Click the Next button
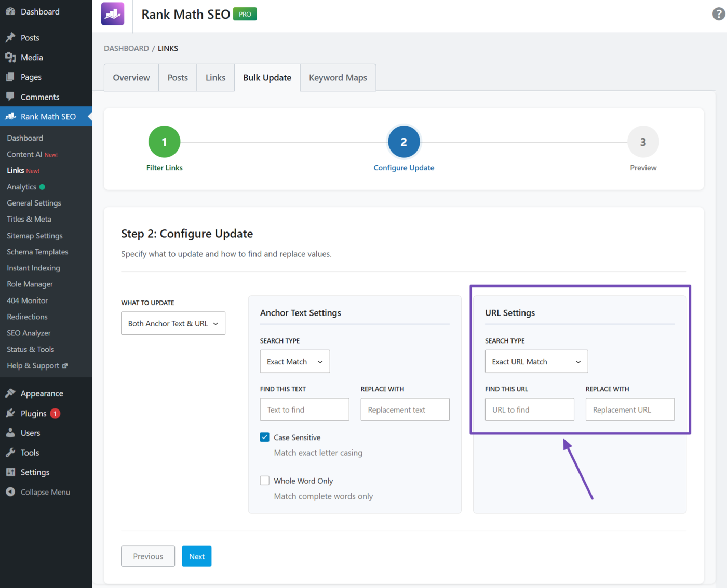The height and width of the screenshot is (588, 727). point(196,556)
